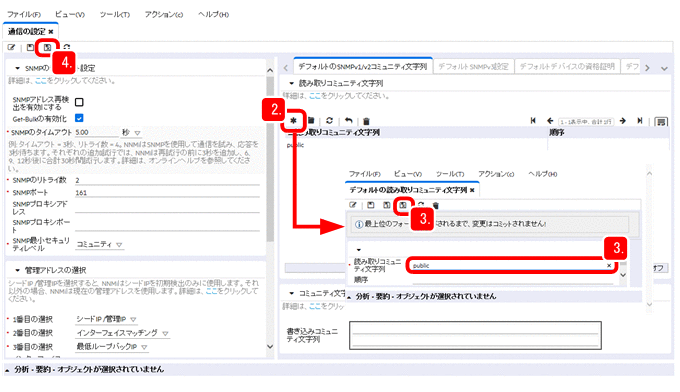Click refresh icon in inner form toolbar
The image size is (680, 392).
click(x=421, y=204)
